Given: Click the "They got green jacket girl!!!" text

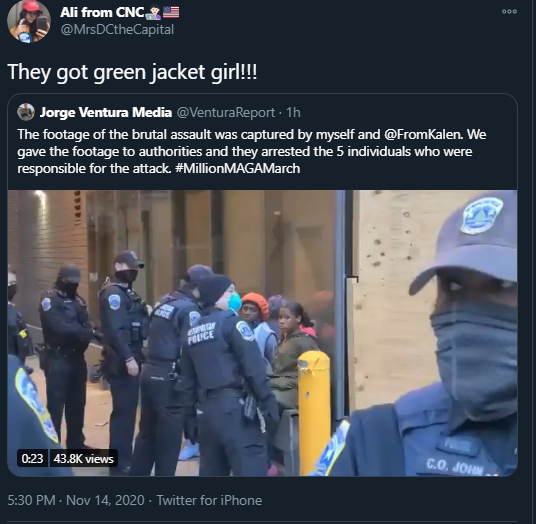Looking at the screenshot, I should point(132,72).
